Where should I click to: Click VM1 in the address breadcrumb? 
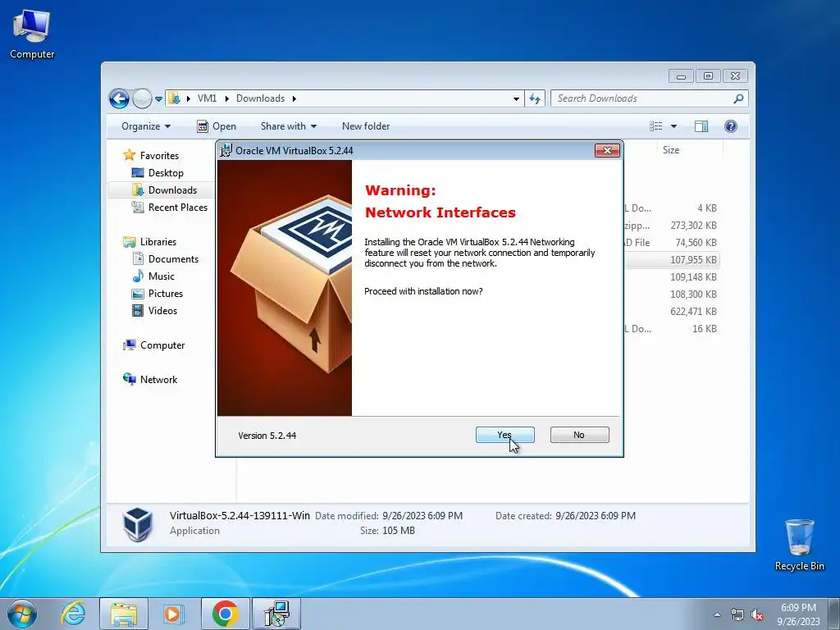pos(207,98)
